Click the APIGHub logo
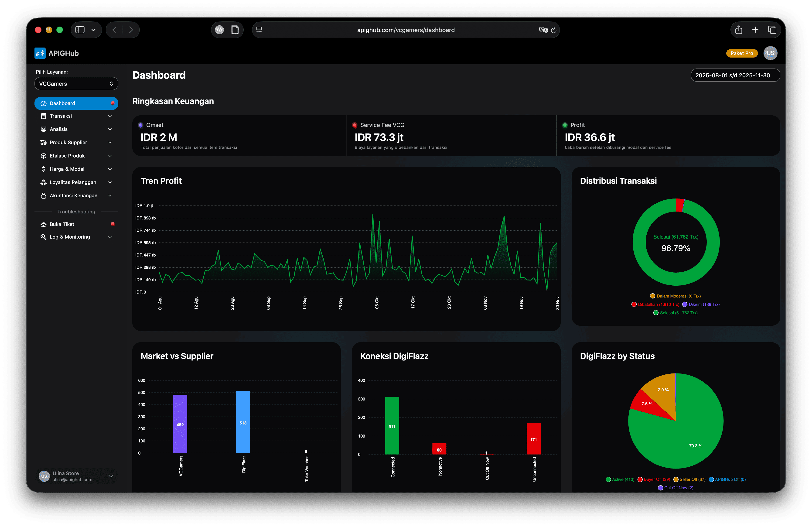Viewport: 812px width, 527px height. [40, 53]
